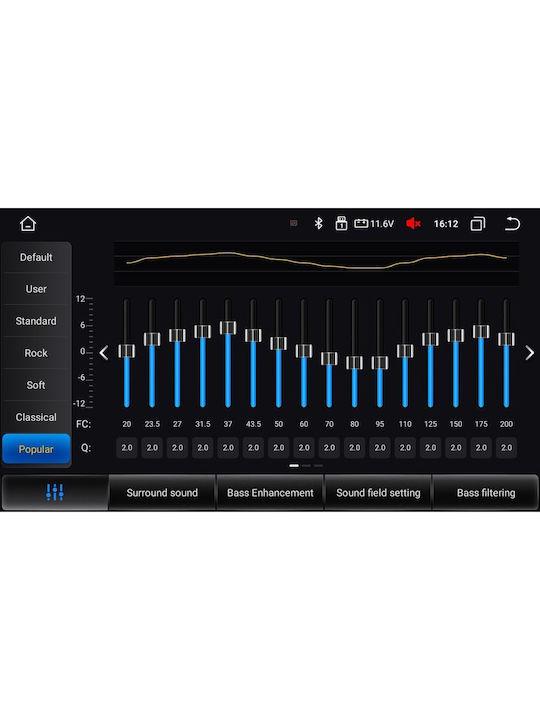Tap the battery voltage 11.6V indicator
This screenshot has width=540, height=720.
tap(374, 224)
